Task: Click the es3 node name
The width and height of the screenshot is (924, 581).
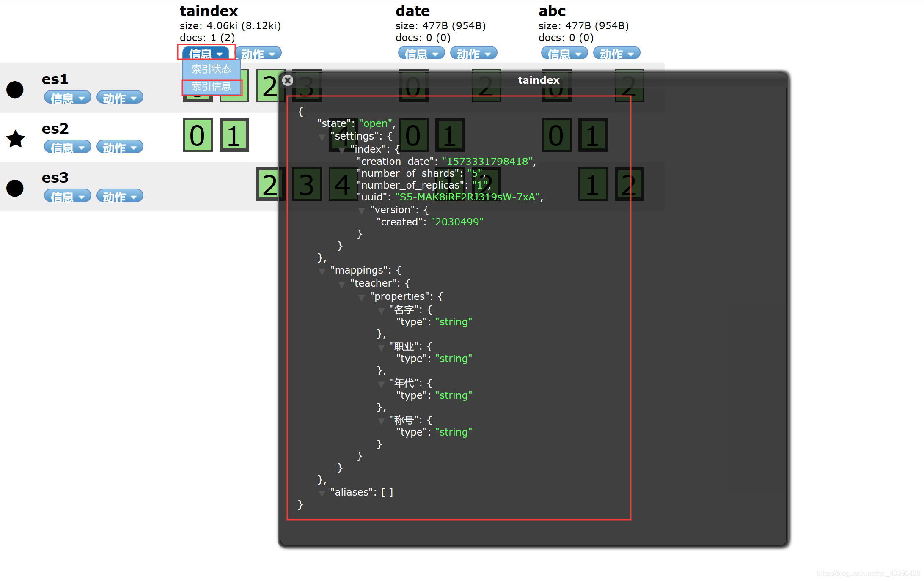Action: [55, 178]
